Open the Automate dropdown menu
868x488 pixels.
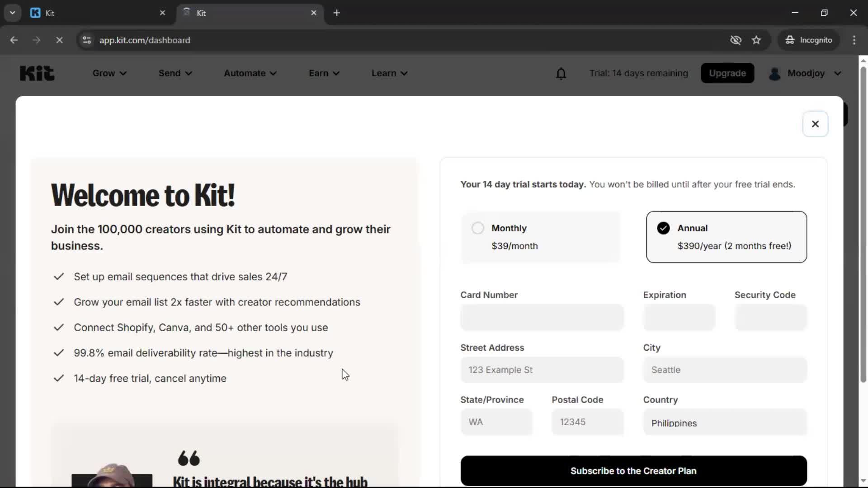tap(250, 73)
